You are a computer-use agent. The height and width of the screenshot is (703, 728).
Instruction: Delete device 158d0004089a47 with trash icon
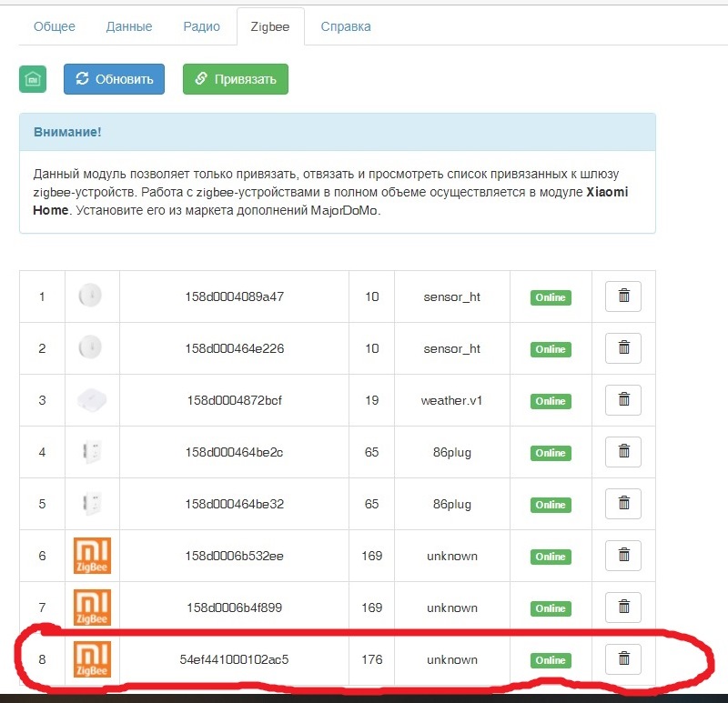click(x=623, y=296)
